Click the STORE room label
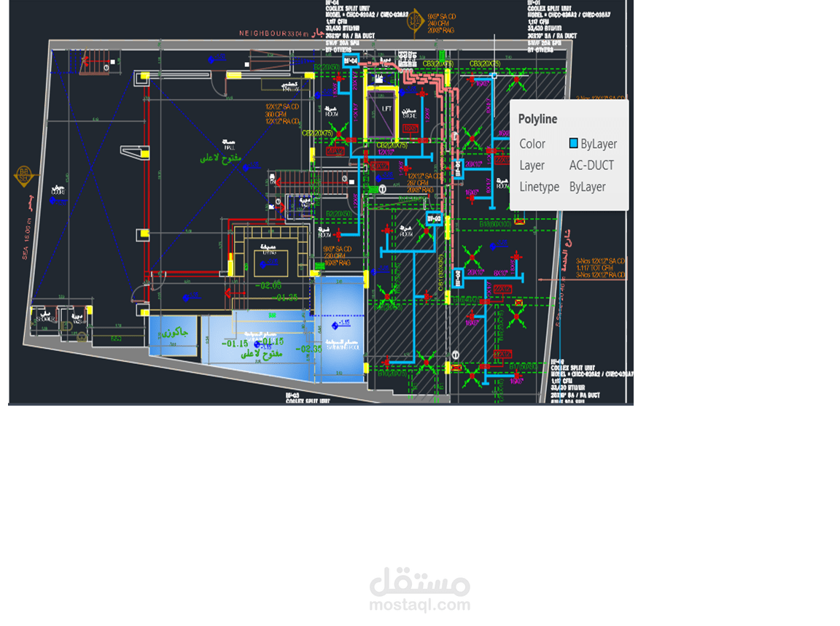Screen dimensions: 840x626 click(x=409, y=116)
